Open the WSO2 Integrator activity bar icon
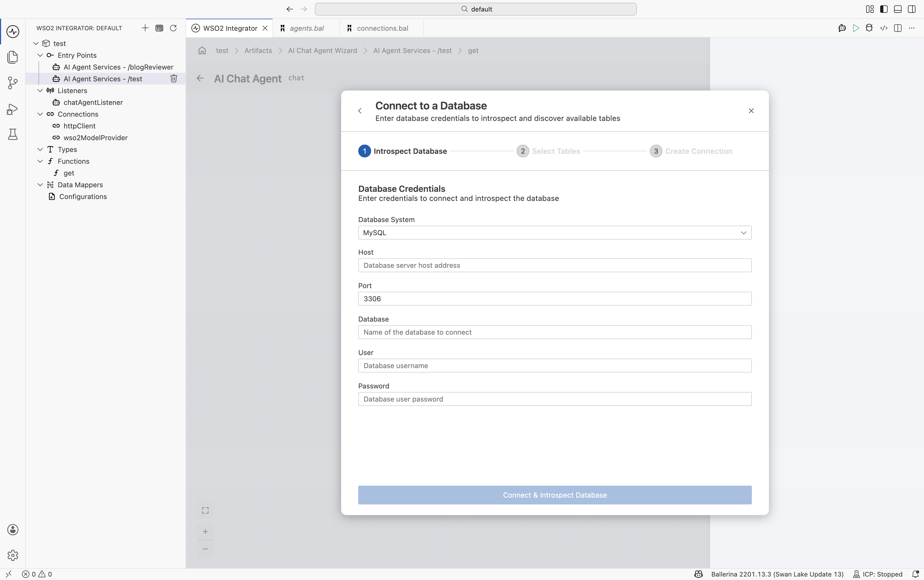 (13, 32)
